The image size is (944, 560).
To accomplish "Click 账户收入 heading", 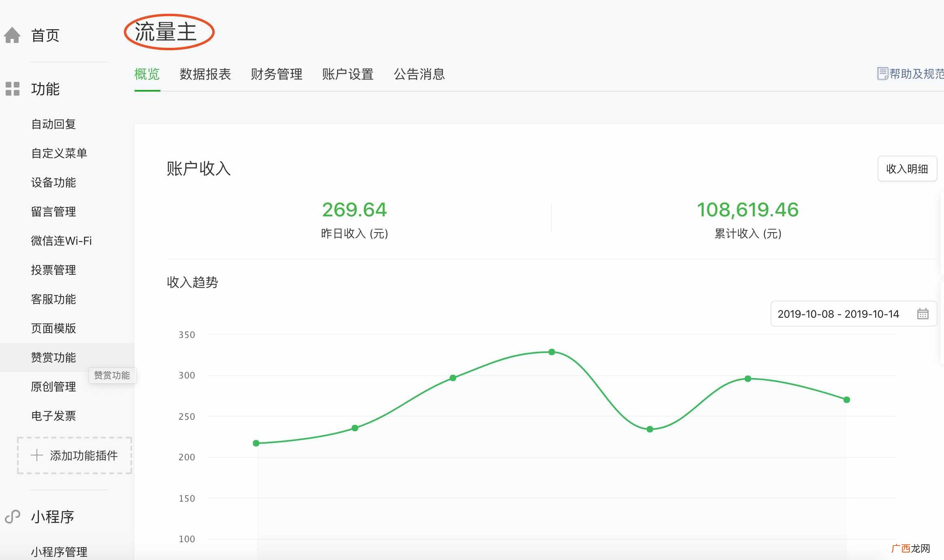I will click(199, 169).
